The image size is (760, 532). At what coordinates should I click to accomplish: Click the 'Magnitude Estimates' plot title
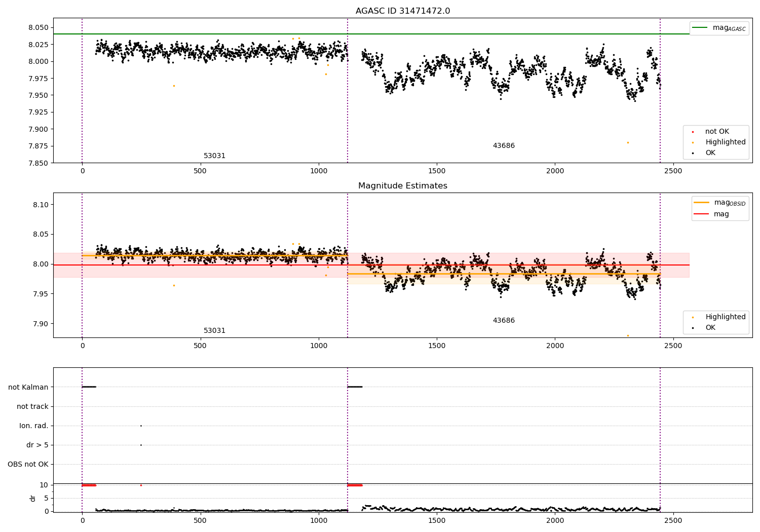(402, 186)
